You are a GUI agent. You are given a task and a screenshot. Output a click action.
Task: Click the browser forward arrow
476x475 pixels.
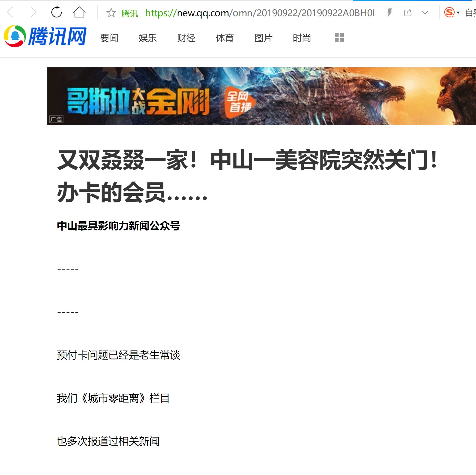tap(34, 12)
